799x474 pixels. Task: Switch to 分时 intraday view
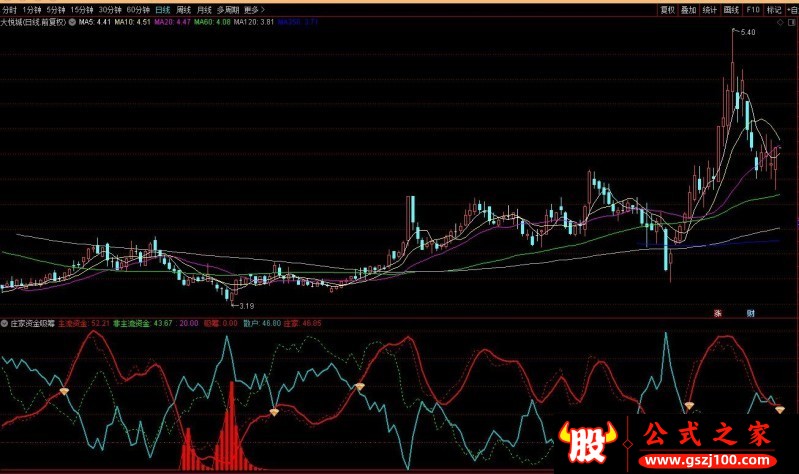point(10,9)
